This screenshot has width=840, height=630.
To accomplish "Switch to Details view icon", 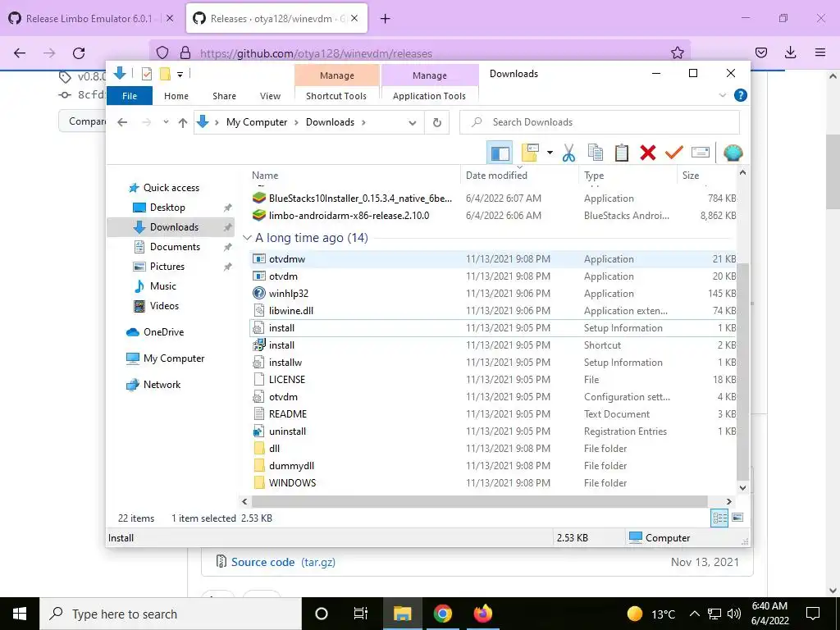I will (719, 518).
